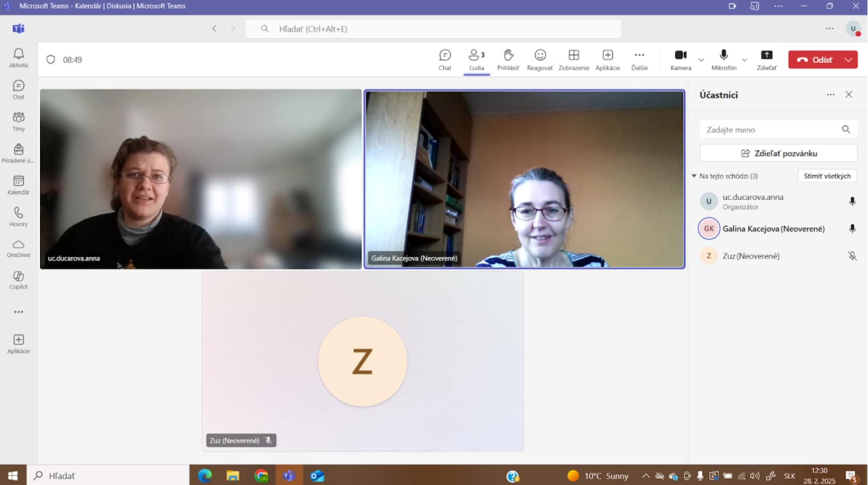
Task: Show more apps via sidebar ellipsis
Action: [x=19, y=312]
